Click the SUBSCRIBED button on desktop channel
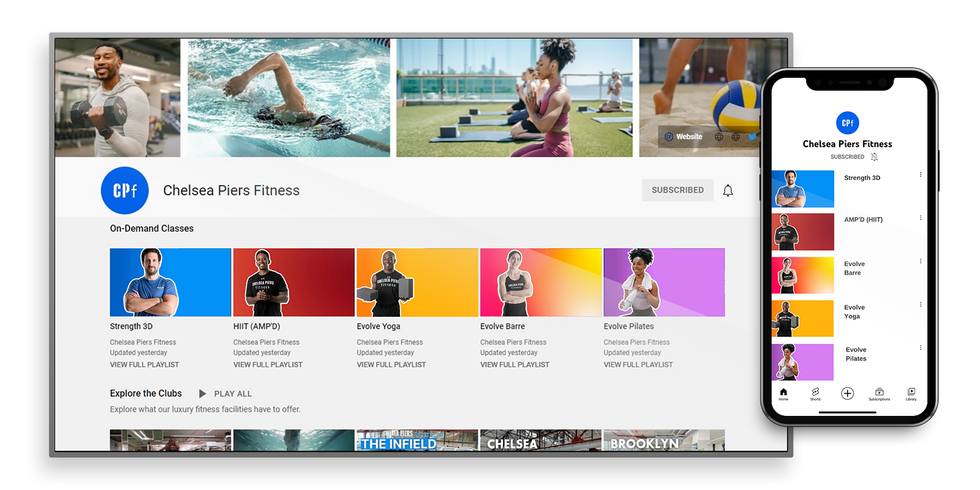Screen dimensions: 980x490 677,190
